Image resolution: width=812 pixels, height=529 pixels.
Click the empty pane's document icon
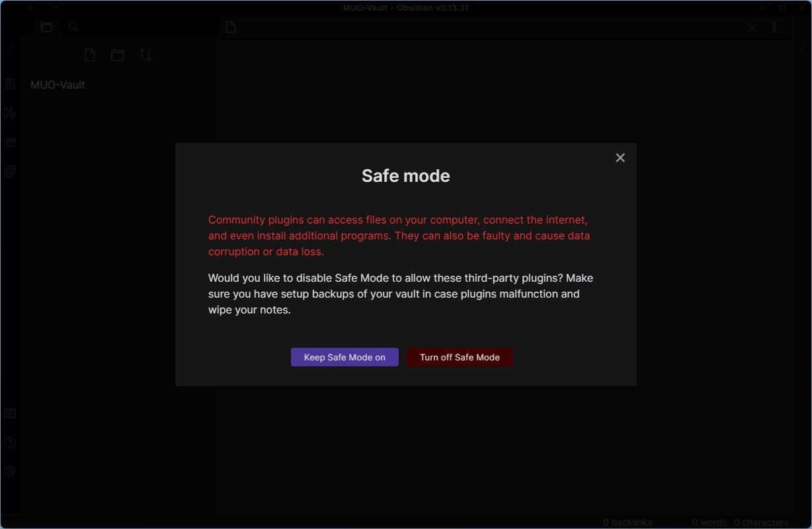point(231,27)
